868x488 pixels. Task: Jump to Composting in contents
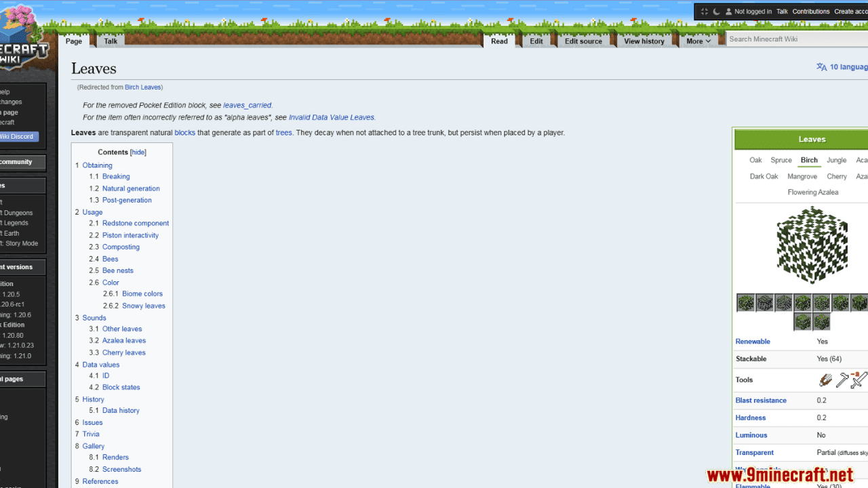pyautogui.click(x=121, y=247)
